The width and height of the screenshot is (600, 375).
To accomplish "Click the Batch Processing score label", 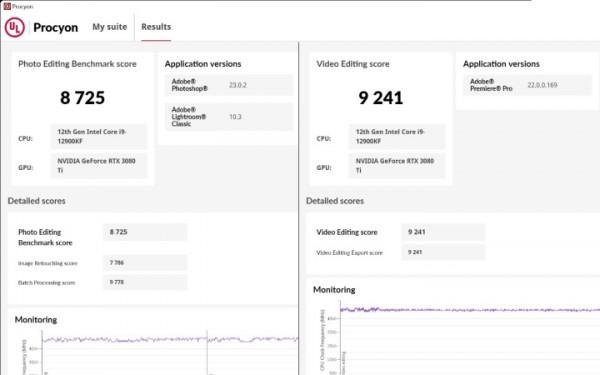I will pyautogui.click(x=46, y=283).
